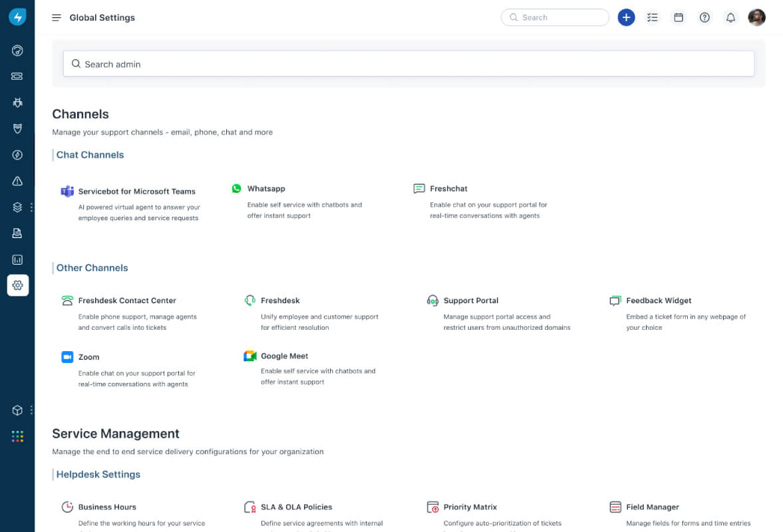This screenshot has width=783, height=532.
Task: Open the dashboard gauge icon in sidebar
Action: [x=17, y=51]
